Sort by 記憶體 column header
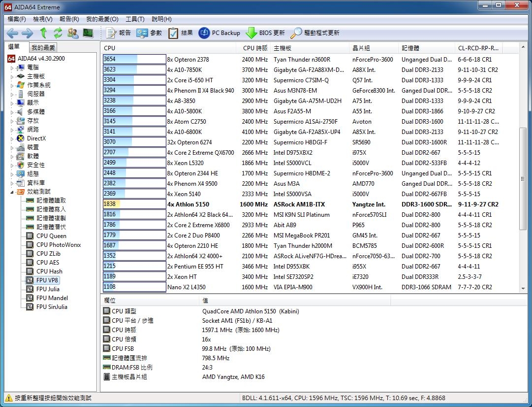The image size is (532, 407). (427, 48)
